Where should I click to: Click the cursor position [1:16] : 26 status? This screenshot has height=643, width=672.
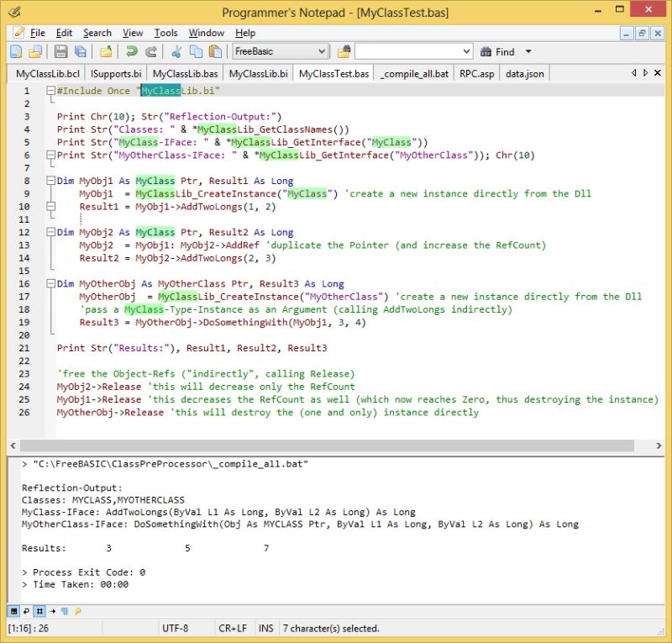tap(29, 629)
